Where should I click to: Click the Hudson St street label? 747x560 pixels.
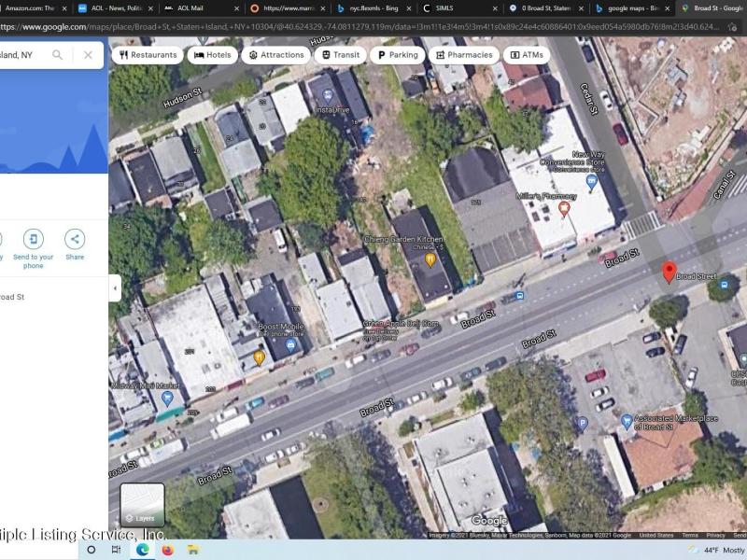(x=183, y=97)
